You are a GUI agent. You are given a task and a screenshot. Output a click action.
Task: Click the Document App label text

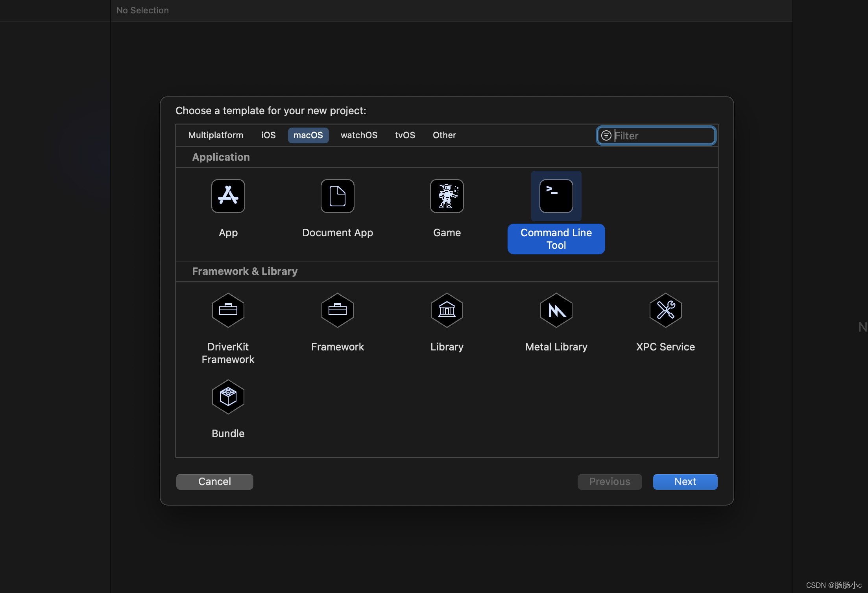(x=338, y=233)
